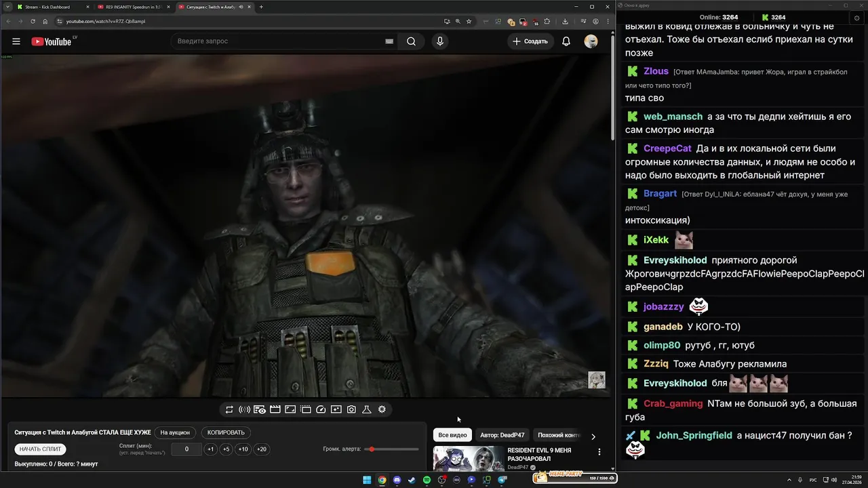
Task: Mute the tab via its speaker icon
Action: coord(241,7)
